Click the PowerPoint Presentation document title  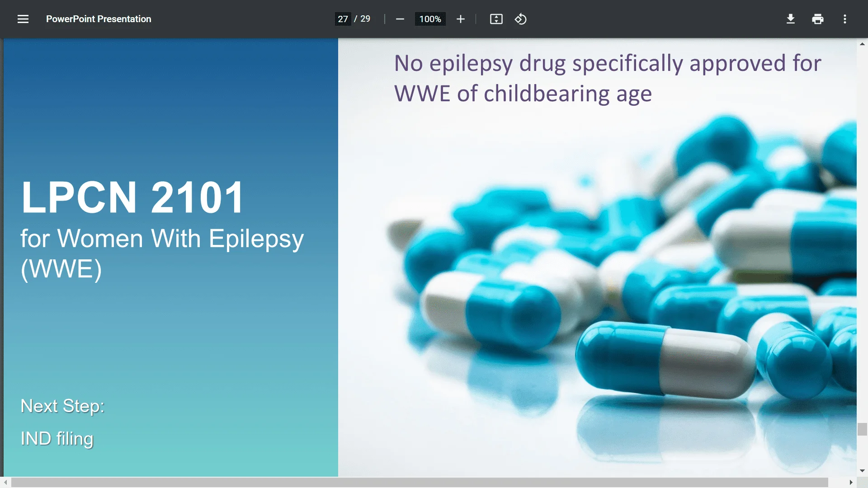tap(99, 19)
